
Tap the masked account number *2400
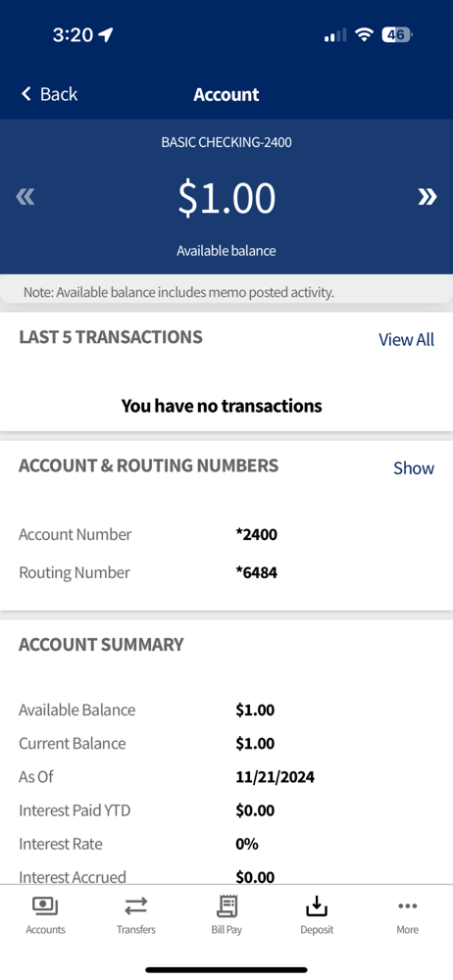257,534
